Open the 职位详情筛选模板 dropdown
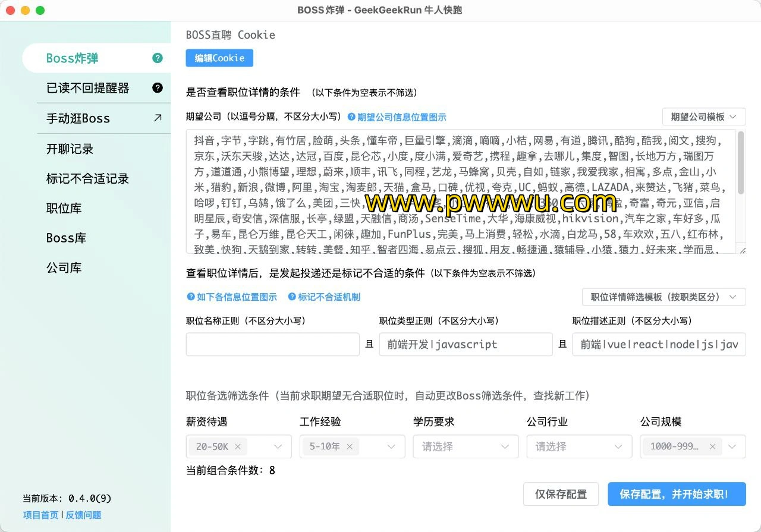 coord(663,297)
